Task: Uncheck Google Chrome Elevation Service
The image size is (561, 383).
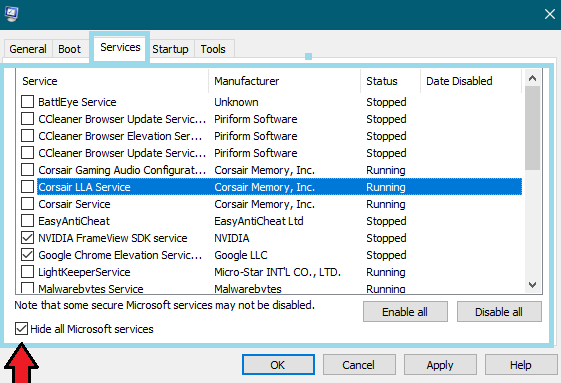Action: click(28, 254)
